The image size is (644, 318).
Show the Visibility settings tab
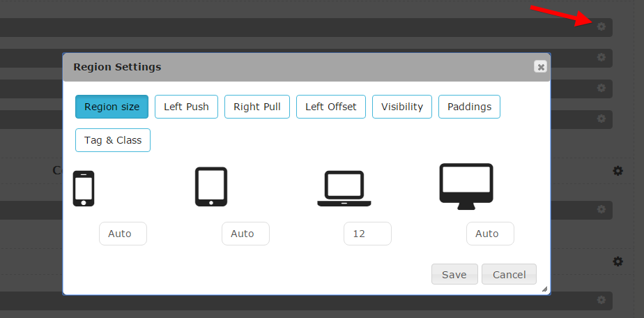pos(402,107)
